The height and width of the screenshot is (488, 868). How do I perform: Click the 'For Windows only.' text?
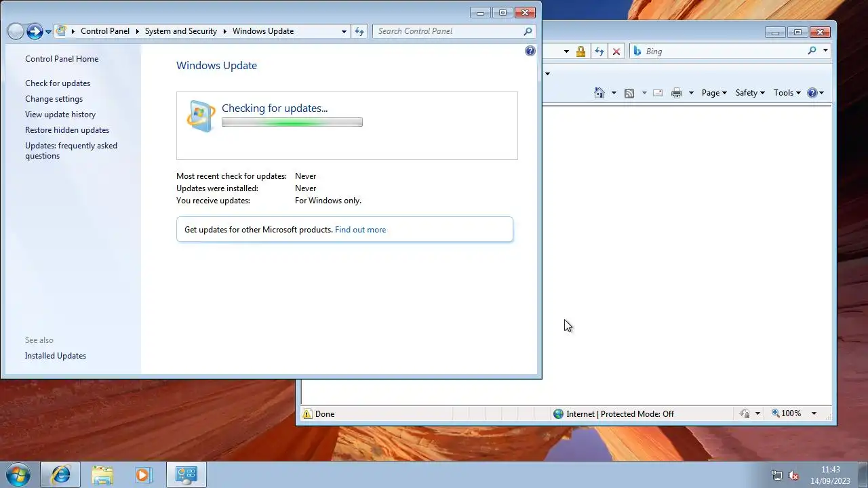(x=328, y=201)
